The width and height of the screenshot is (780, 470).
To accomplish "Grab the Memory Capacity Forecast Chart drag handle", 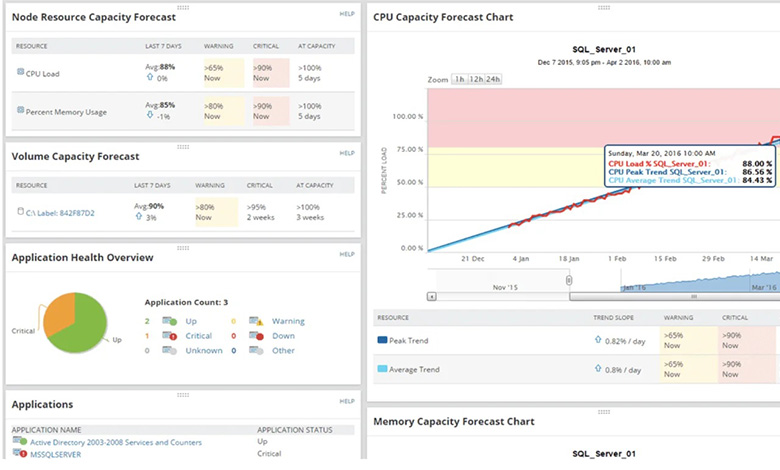I will pyautogui.click(x=604, y=412).
